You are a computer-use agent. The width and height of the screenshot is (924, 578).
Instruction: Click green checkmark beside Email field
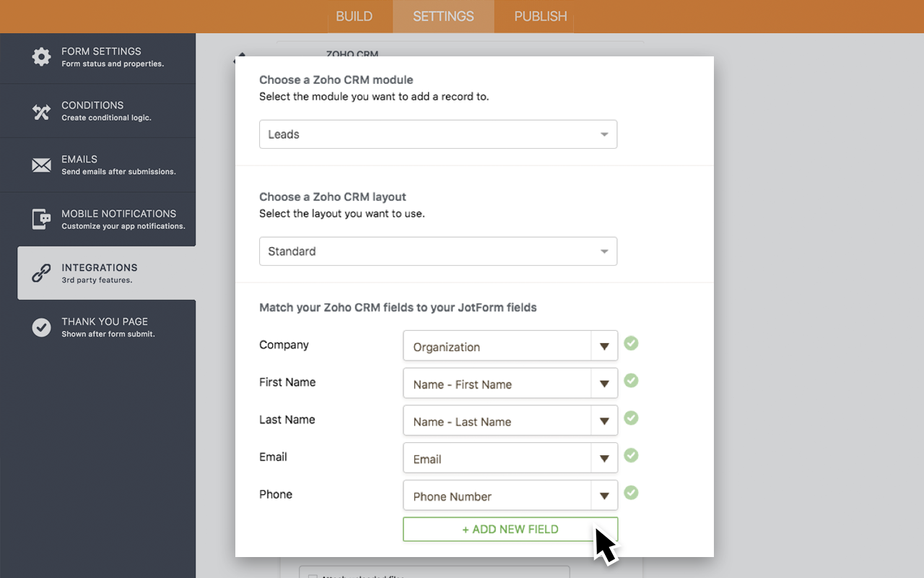631,455
